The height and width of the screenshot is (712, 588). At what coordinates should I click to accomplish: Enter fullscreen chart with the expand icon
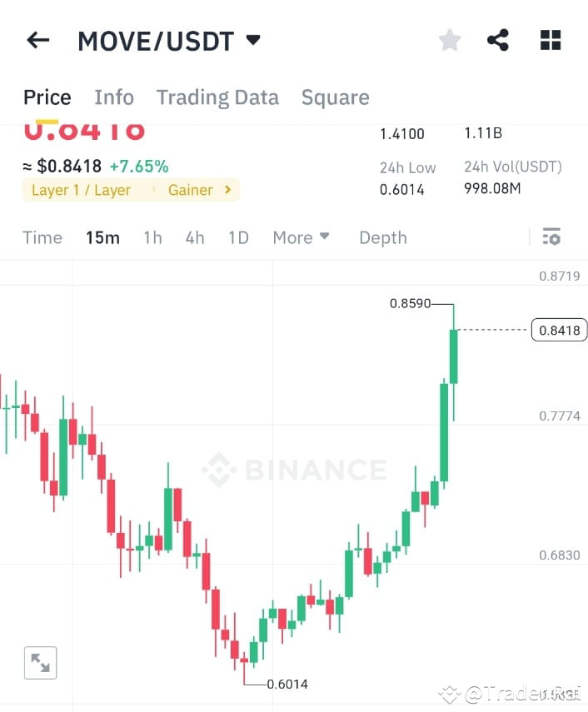[41, 662]
